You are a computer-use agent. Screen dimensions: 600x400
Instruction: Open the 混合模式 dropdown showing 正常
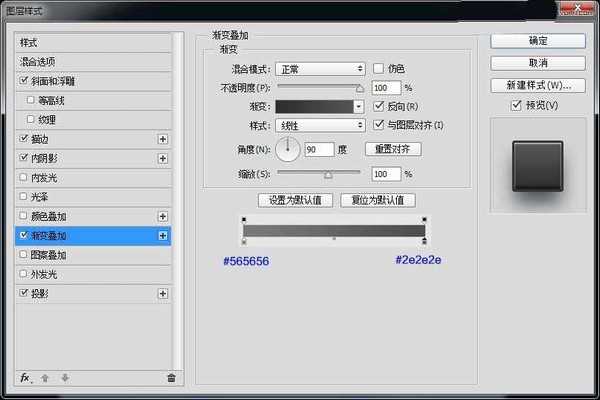click(x=320, y=68)
